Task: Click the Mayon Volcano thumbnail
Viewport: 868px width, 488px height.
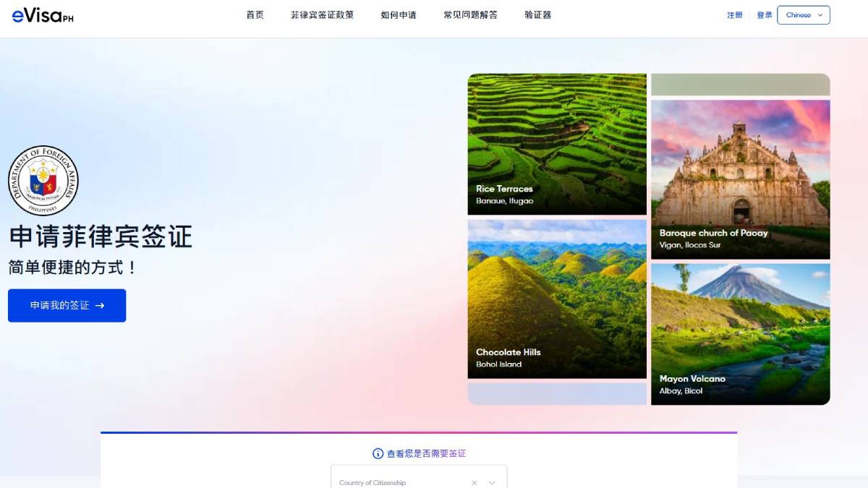Action: [740, 334]
